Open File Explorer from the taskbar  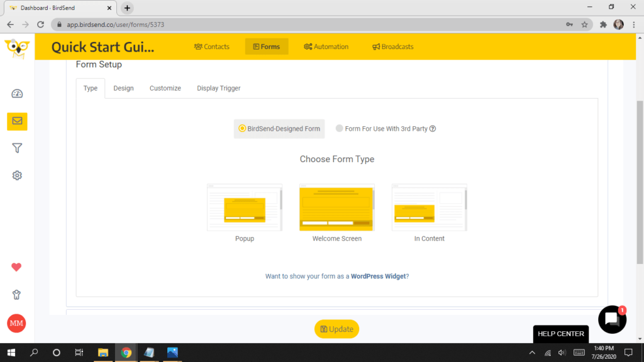coord(103,353)
